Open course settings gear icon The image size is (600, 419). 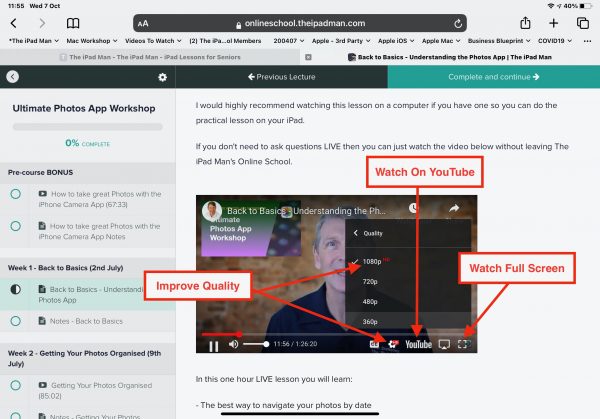(163, 77)
